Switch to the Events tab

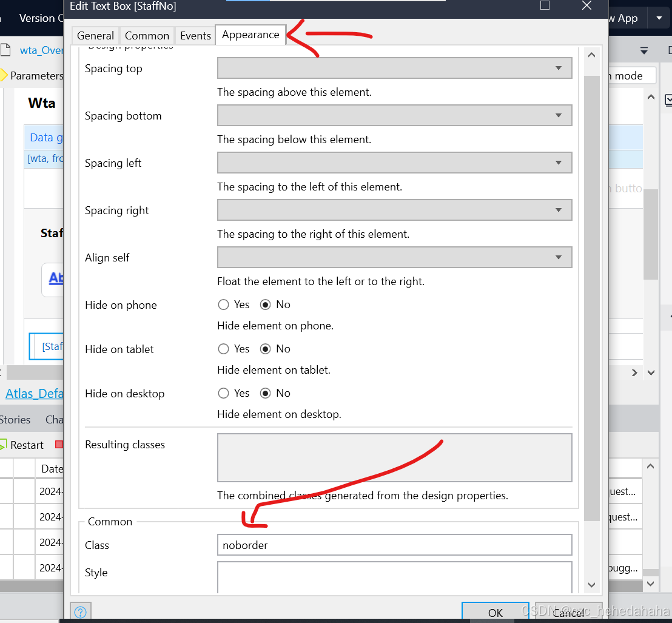coord(195,35)
